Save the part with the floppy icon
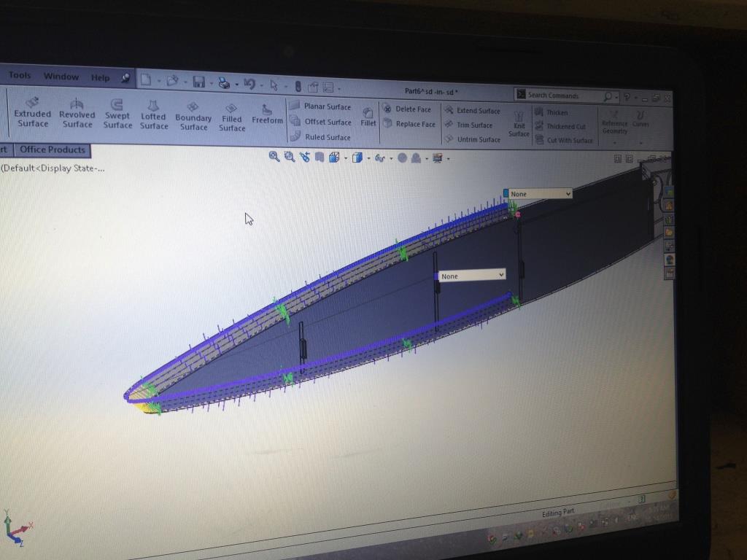747x560 pixels. 198,82
